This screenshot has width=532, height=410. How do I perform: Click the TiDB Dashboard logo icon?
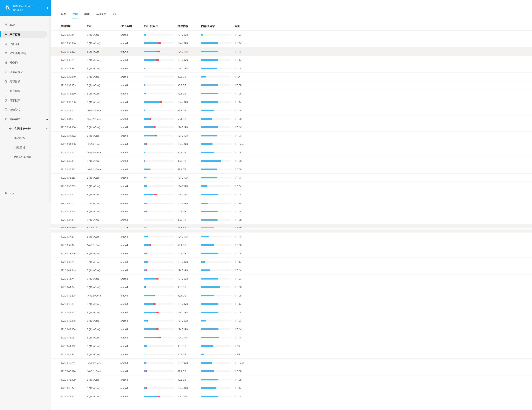pos(7,8)
